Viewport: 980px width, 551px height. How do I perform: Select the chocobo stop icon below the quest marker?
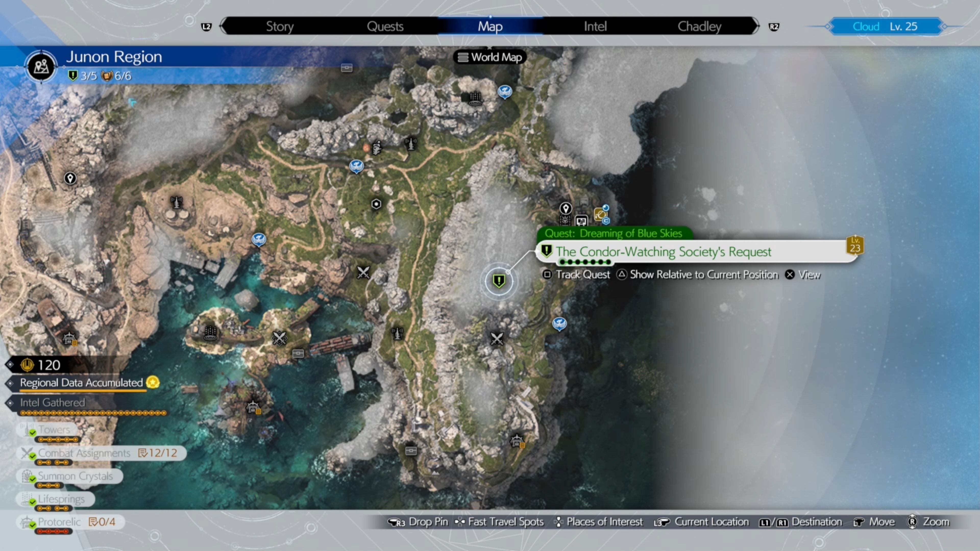pyautogui.click(x=559, y=324)
